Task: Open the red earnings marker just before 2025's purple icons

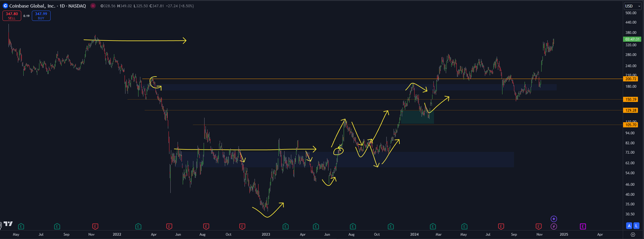Action: pyautogui.click(x=538, y=226)
